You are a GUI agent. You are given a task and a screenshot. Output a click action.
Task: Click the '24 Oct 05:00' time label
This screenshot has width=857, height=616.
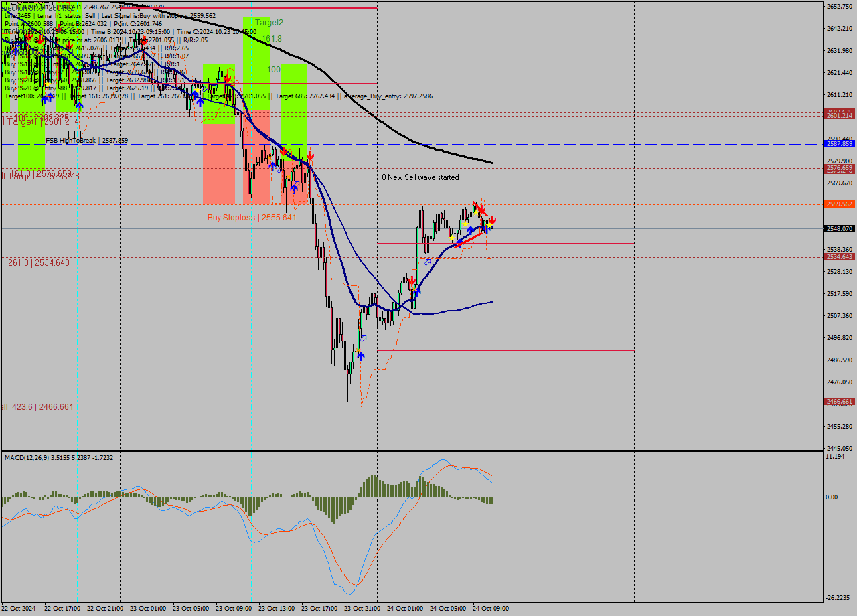[449, 608]
